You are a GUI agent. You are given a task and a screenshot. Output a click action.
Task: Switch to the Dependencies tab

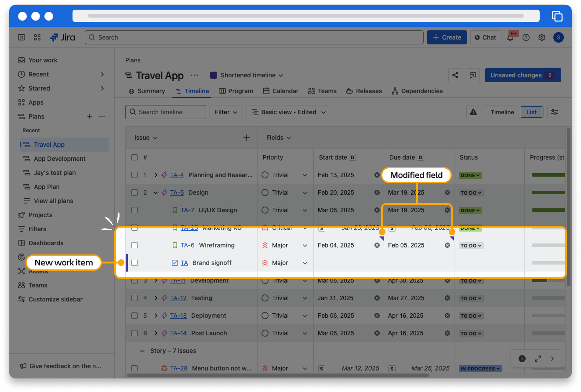417,91
